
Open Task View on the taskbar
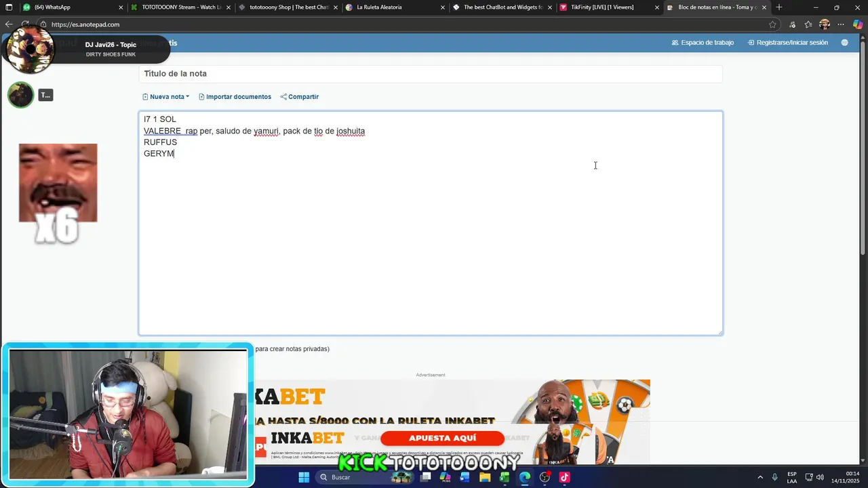[425, 477]
